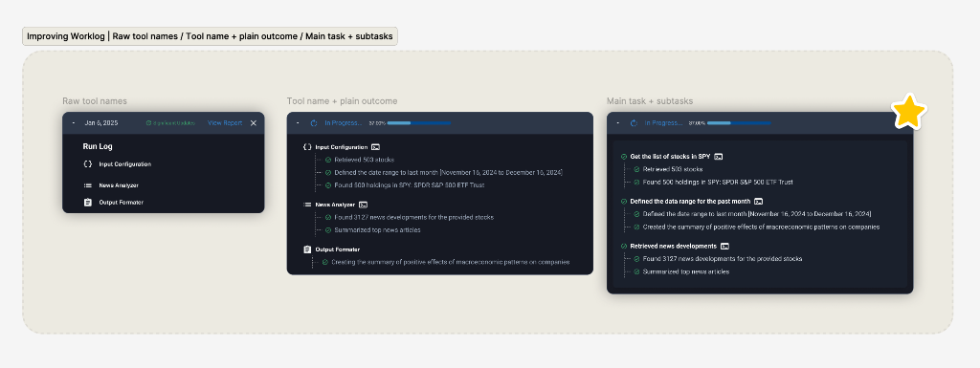
Task: Click check icon for Found 500 holdings, middle panel
Action: (x=328, y=184)
